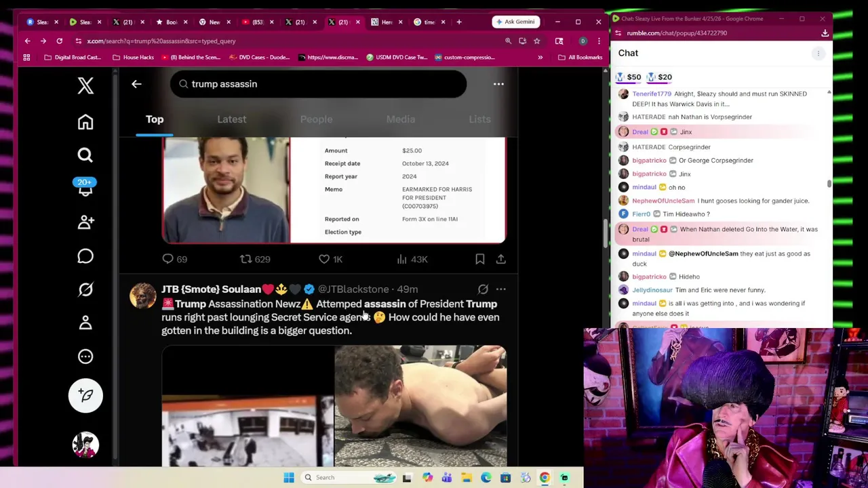Go to Home in X sidebar
The image size is (868, 488).
pyautogui.click(x=85, y=122)
